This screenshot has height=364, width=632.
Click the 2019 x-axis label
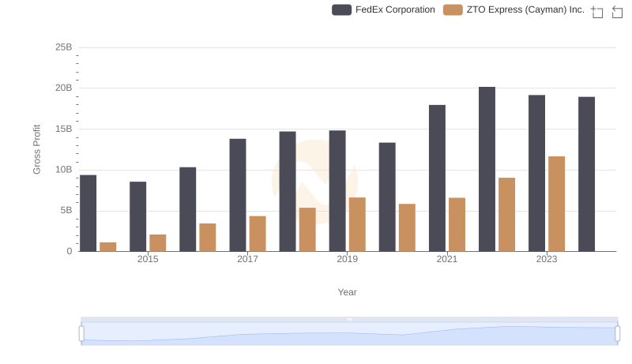347,259
